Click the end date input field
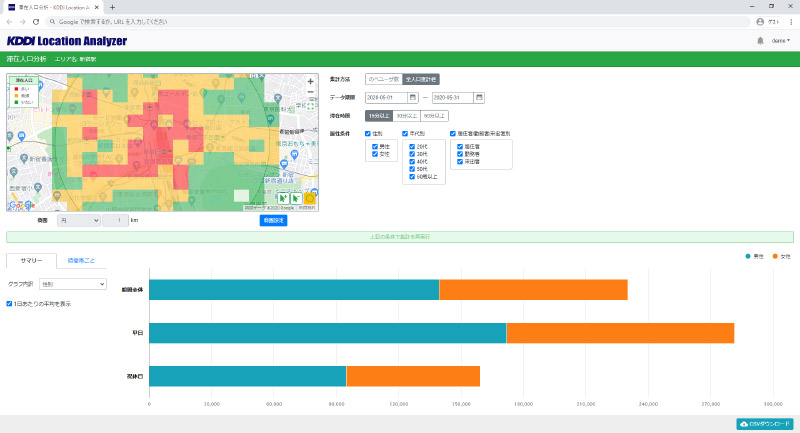 point(453,97)
